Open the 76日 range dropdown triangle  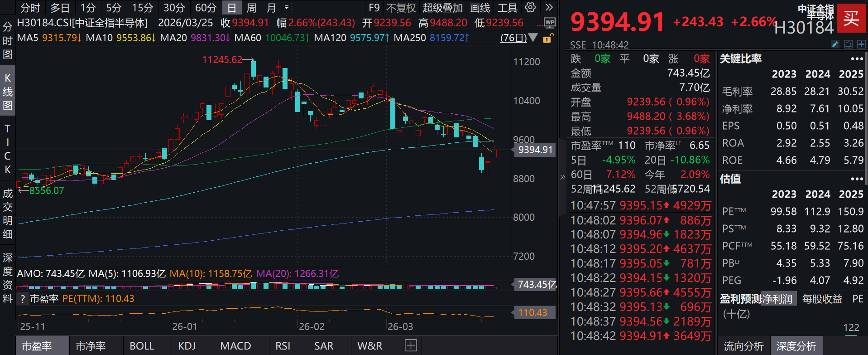[x=533, y=38]
